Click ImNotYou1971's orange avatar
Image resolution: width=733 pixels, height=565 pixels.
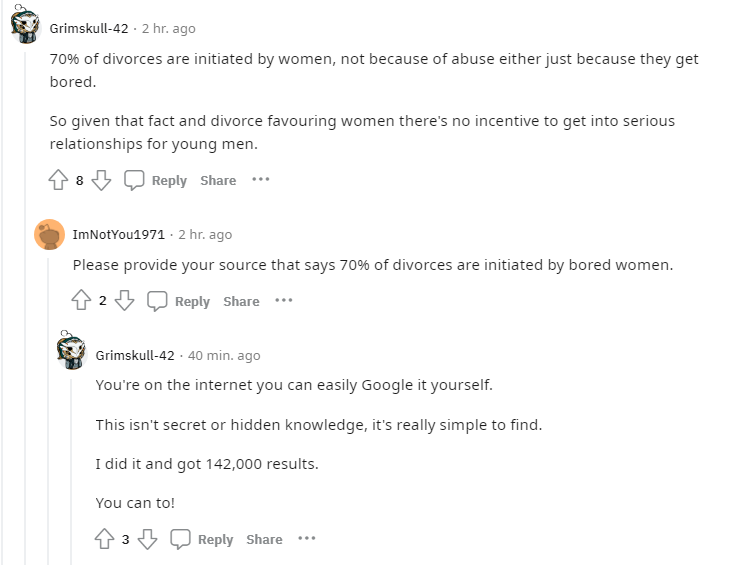coord(49,234)
